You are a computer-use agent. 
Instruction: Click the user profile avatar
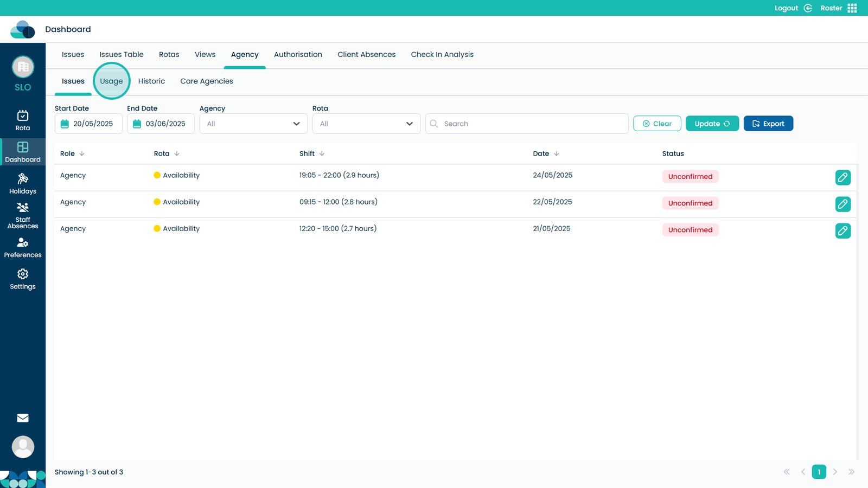[23, 447]
